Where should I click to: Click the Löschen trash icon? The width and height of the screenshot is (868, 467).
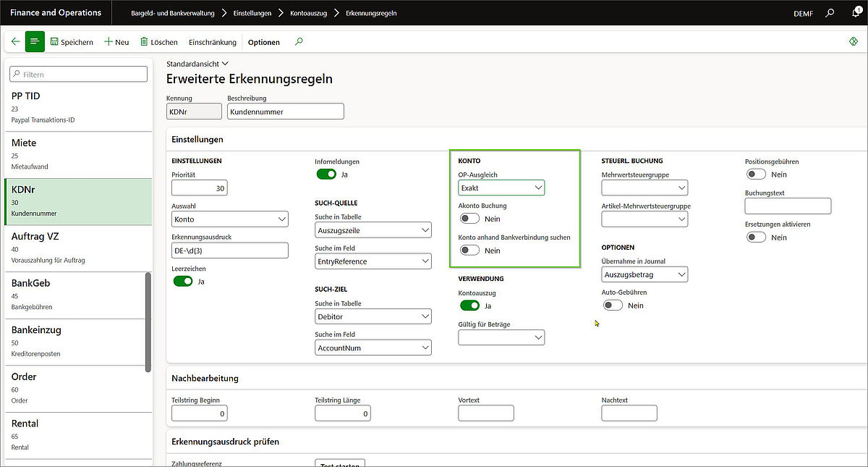pos(144,42)
